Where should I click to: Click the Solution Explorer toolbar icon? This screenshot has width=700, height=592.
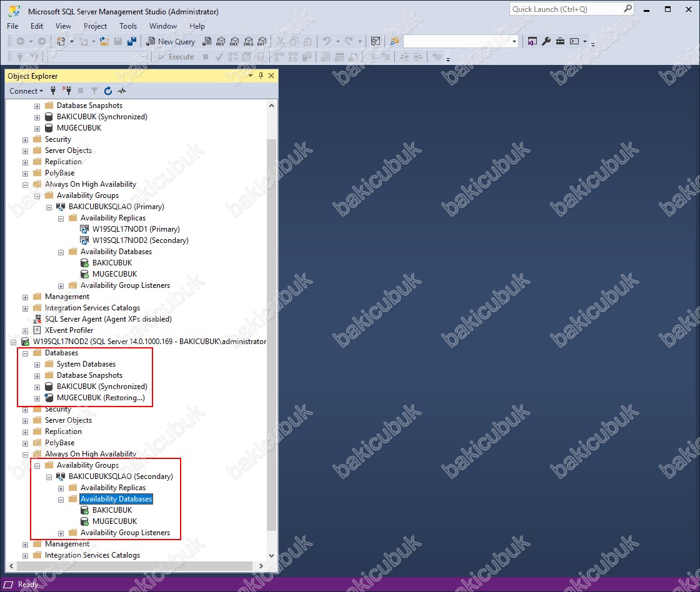532,41
